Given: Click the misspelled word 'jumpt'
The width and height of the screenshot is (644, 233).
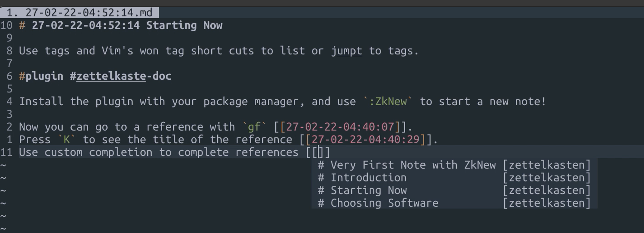Looking at the screenshot, I should pyautogui.click(x=347, y=51).
